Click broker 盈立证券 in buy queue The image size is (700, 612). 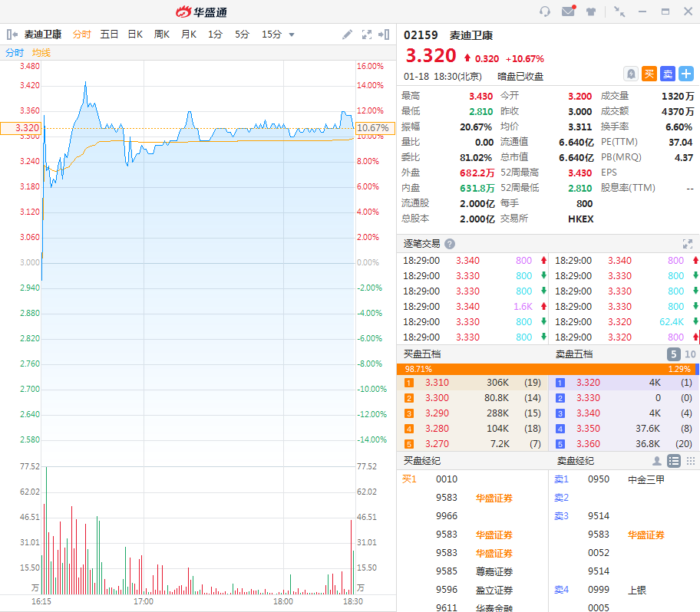494,591
